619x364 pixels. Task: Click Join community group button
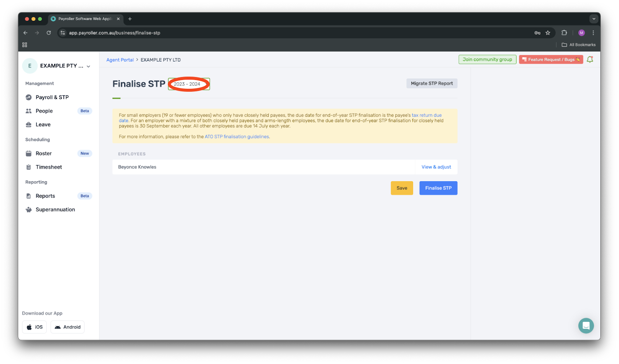click(487, 60)
